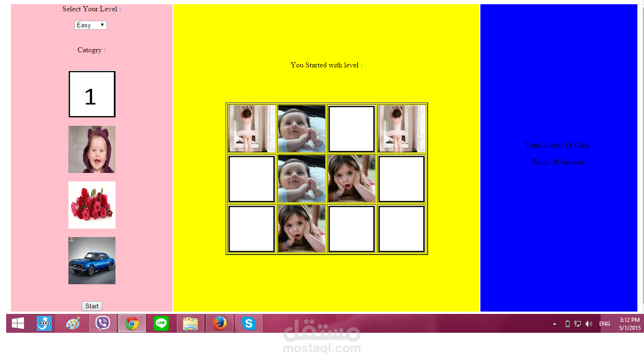Switch input language via ENG indicator
The height and width of the screenshot is (362, 644).
604,324
